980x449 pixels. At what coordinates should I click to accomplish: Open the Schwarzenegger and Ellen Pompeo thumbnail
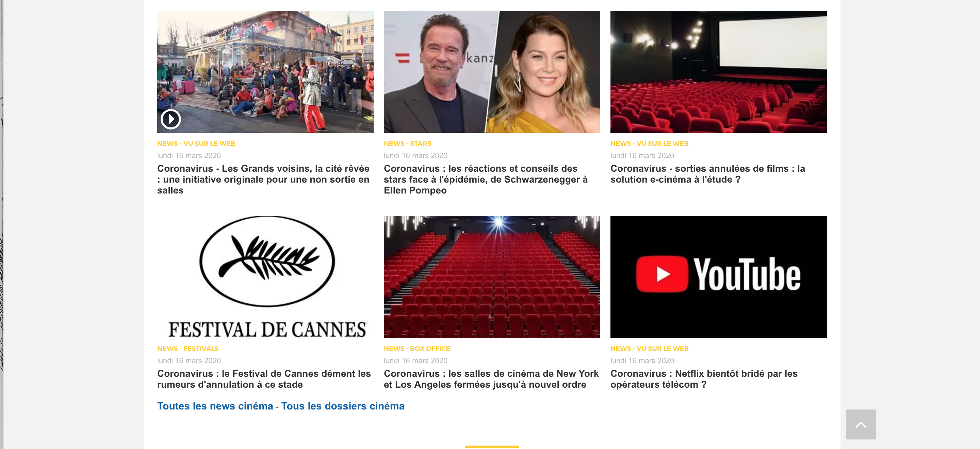click(491, 72)
